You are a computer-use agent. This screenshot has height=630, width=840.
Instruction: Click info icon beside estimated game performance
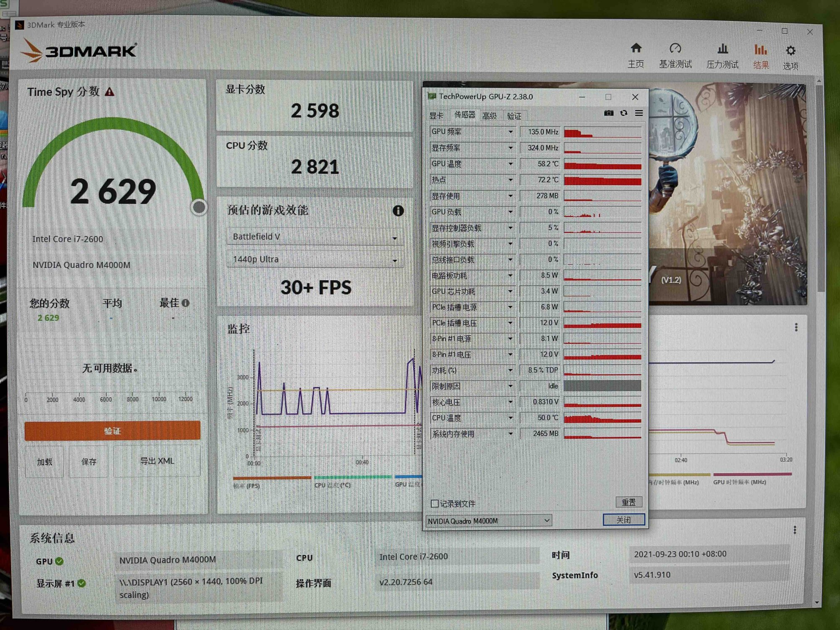[x=398, y=211]
